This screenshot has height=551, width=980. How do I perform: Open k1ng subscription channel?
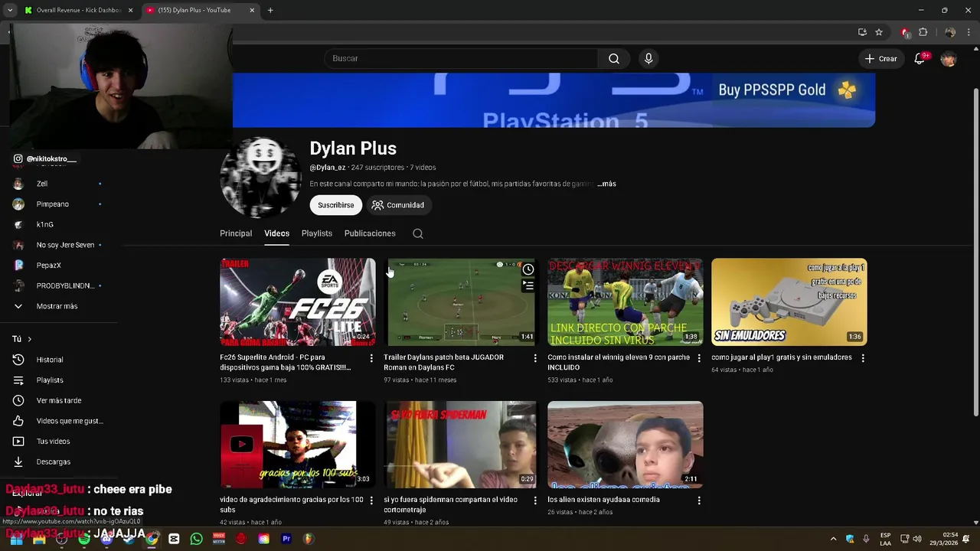[x=44, y=224]
